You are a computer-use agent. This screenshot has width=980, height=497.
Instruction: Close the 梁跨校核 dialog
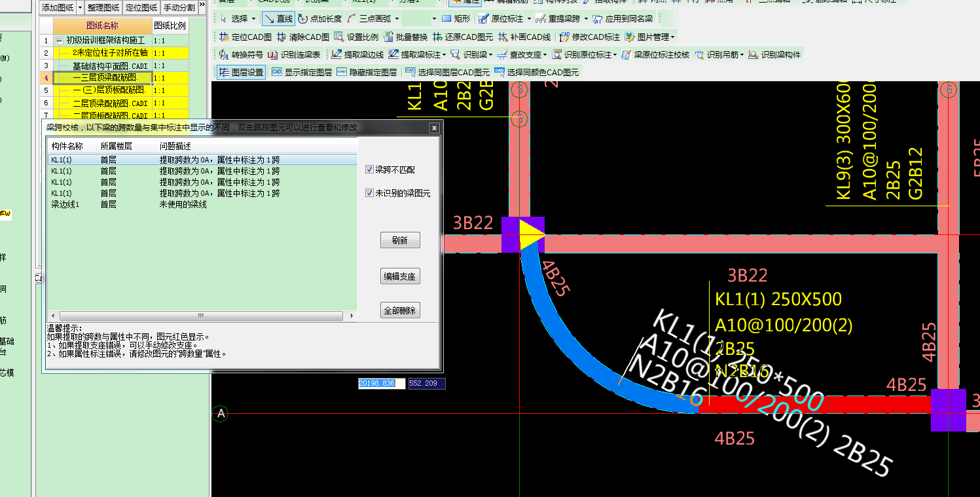[433, 128]
